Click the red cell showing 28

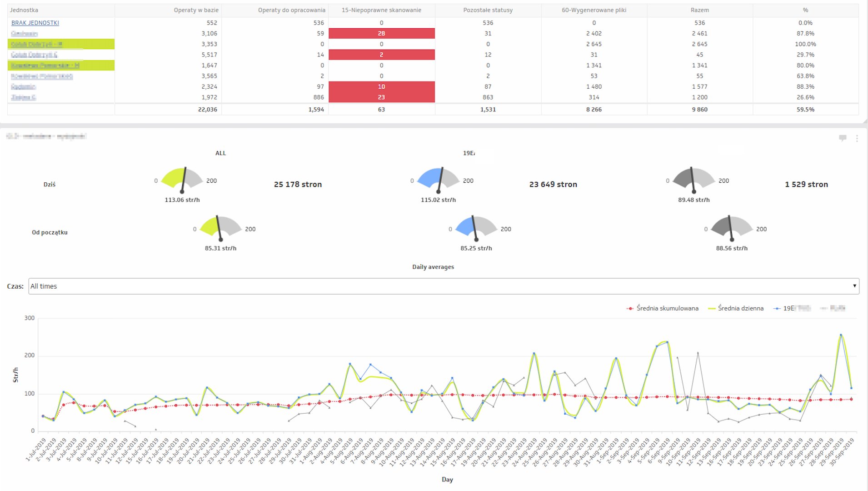[381, 33]
